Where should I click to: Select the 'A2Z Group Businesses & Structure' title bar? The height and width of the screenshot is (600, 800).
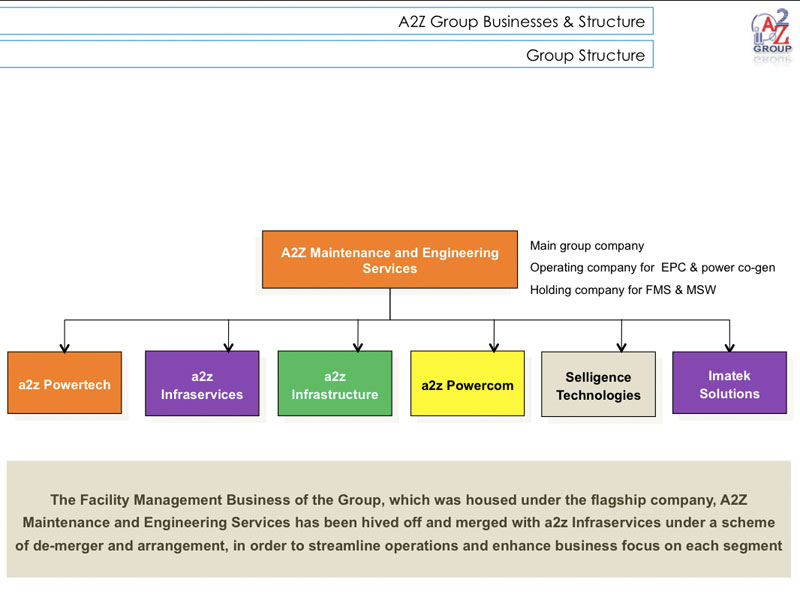tap(327, 21)
